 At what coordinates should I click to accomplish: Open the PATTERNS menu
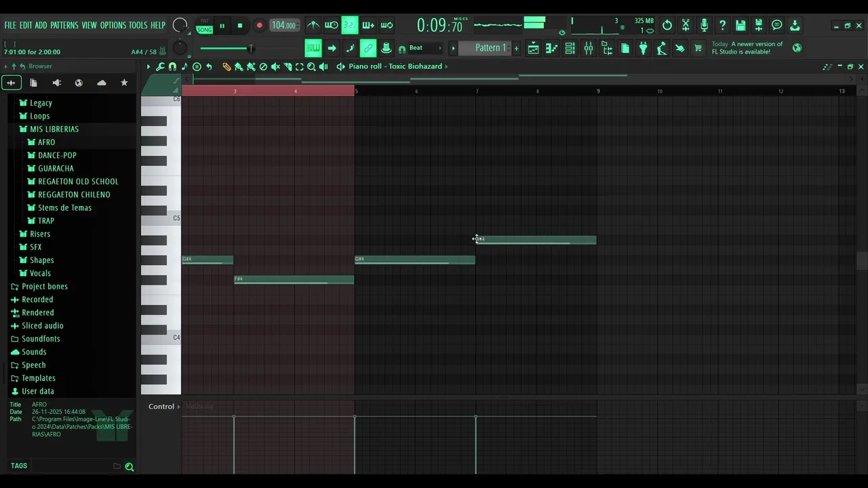[x=64, y=26]
